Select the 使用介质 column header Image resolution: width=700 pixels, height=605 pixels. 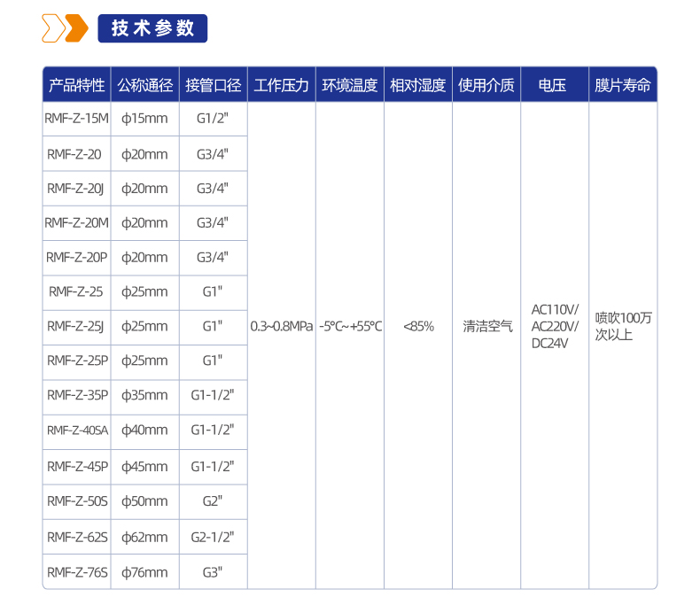click(x=486, y=85)
